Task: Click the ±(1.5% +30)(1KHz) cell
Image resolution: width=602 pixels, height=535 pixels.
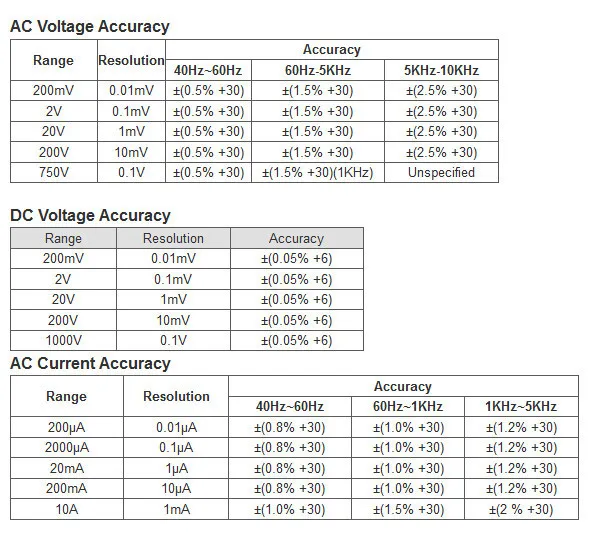Action: [x=318, y=172]
